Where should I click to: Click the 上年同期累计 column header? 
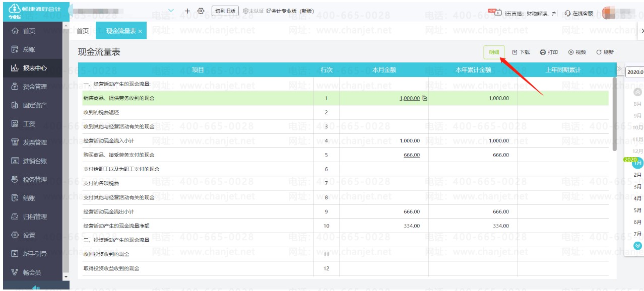[563, 70]
